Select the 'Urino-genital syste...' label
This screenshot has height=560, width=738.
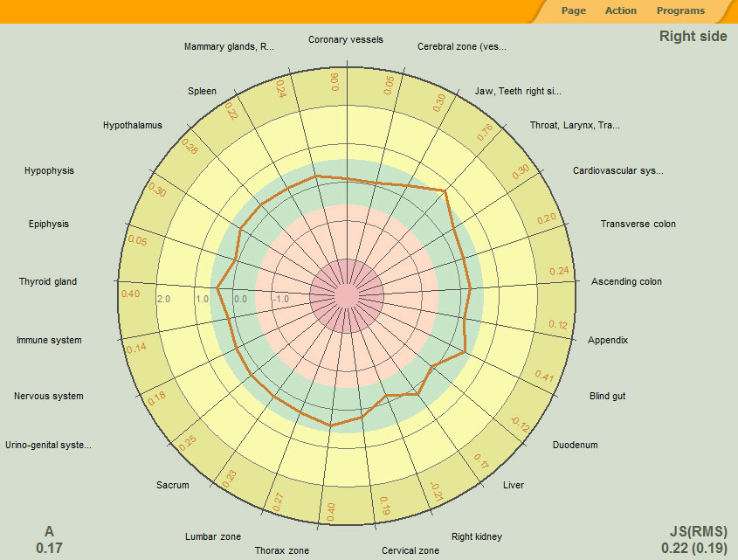click(49, 445)
